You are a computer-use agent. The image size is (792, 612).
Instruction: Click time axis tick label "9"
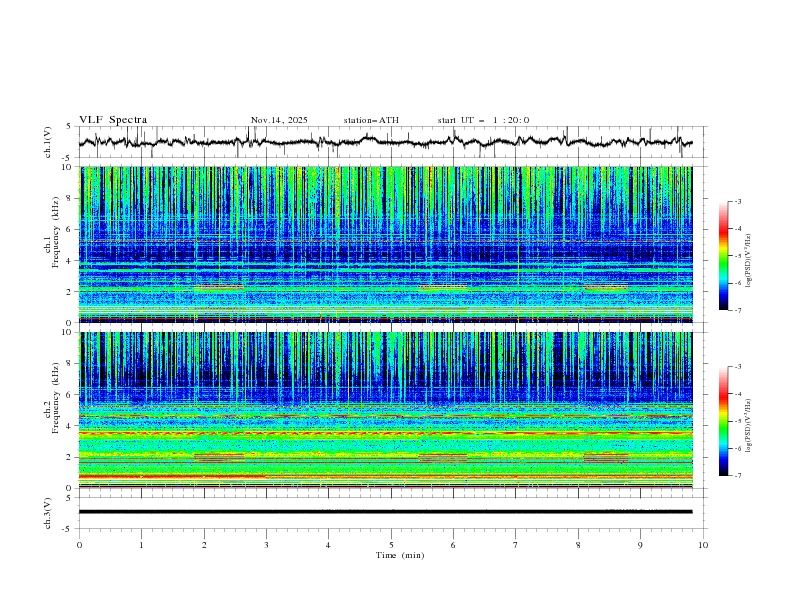tap(640, 545)
